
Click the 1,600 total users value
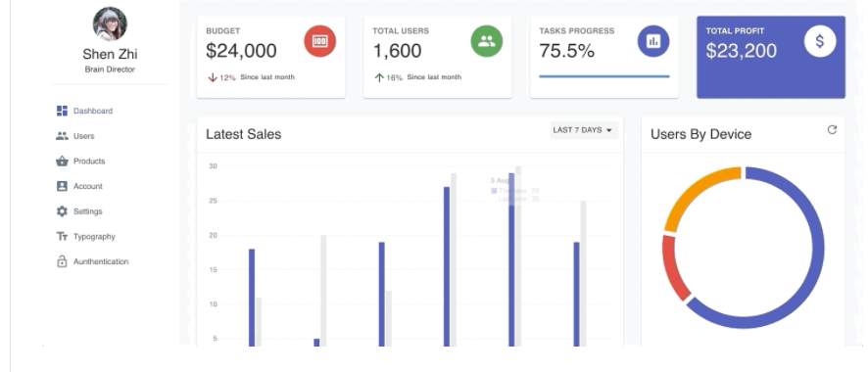(397, 51)
